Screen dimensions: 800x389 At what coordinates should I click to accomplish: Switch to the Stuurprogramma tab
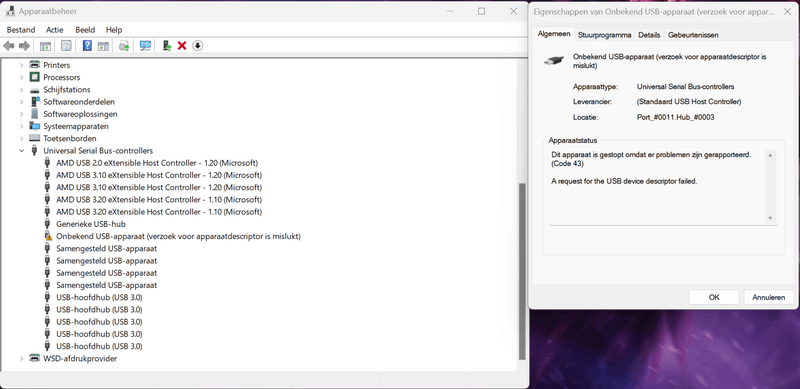(605, 35)
